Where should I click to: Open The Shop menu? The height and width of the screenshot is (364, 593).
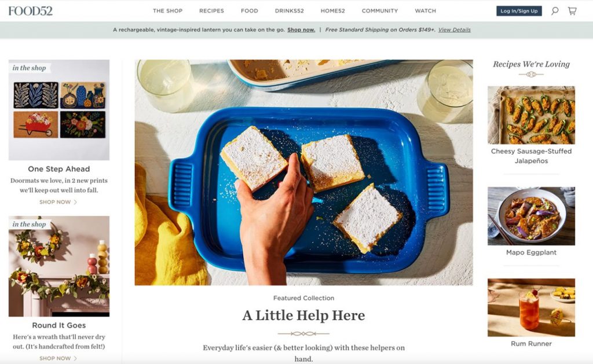pos(167,11)
